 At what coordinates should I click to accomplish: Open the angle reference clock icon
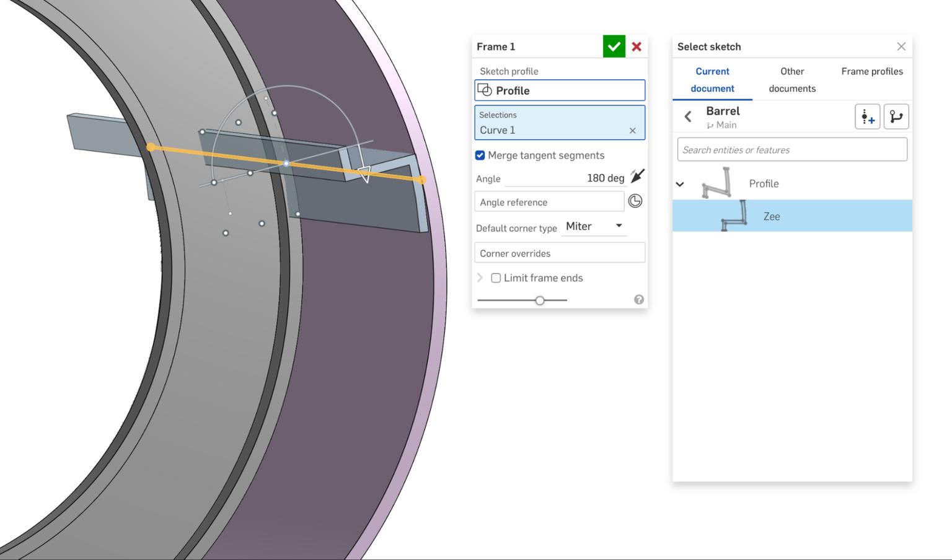coord(635,201)
